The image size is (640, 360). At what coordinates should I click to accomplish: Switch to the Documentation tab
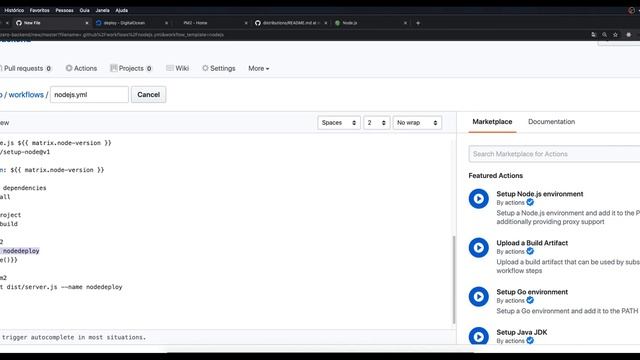(551, 122)
